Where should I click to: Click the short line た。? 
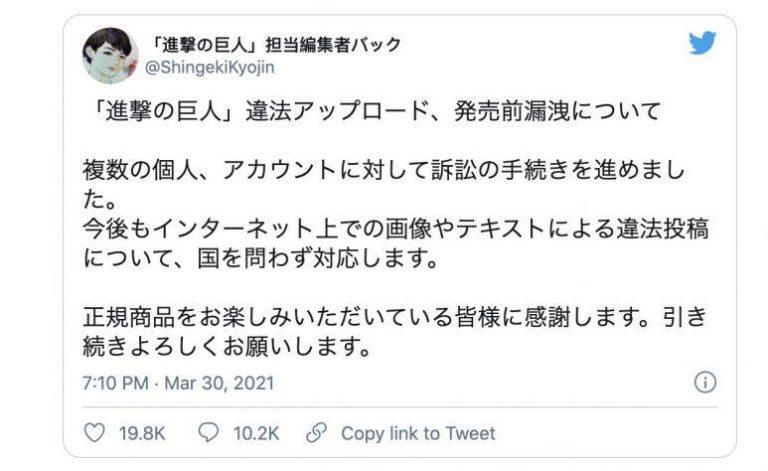click(x=96, y=200)
